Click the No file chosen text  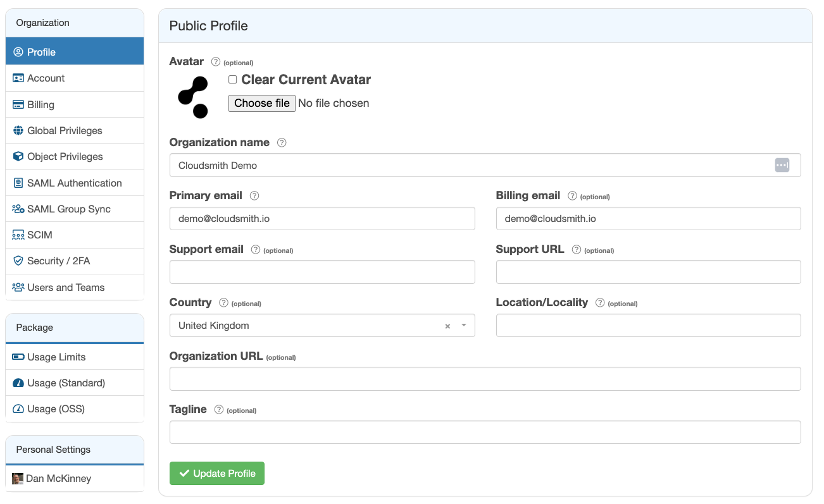[334, 103]
